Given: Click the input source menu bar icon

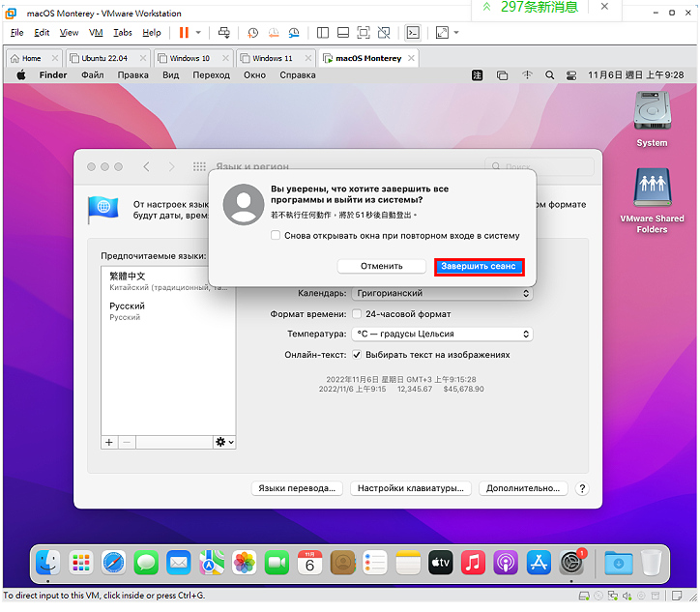Looking at the screenshot, I should click(478, 75).
